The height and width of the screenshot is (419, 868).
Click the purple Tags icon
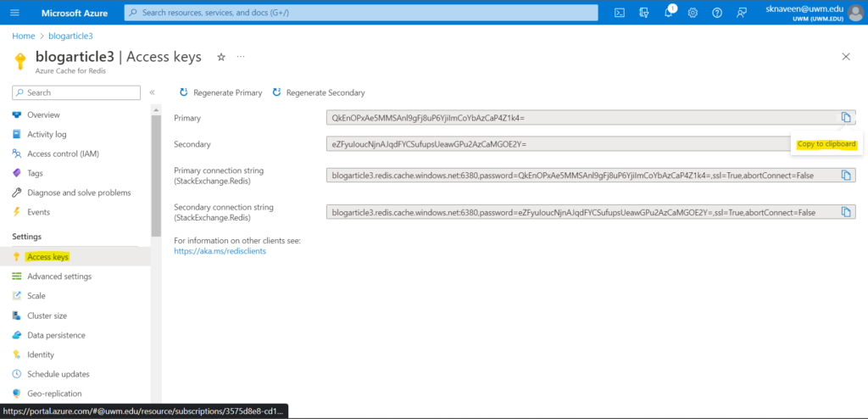click(x=17, y=173)
